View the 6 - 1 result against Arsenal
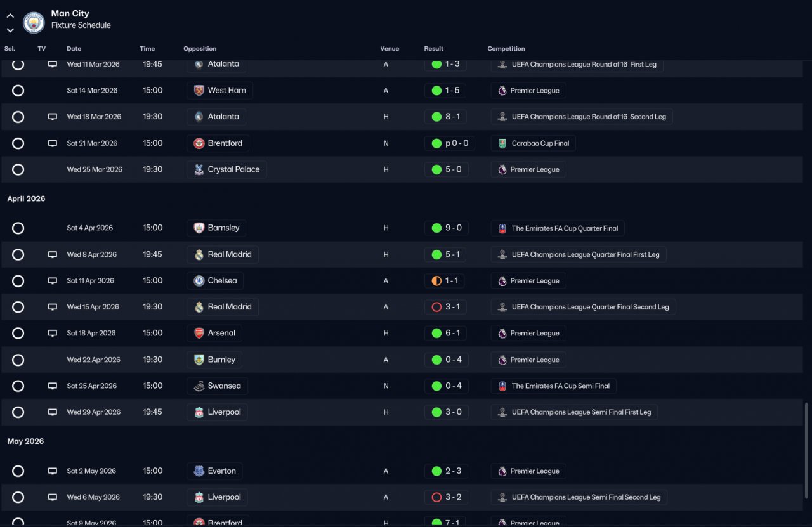 pyautogui.click(x=445, y=334)
